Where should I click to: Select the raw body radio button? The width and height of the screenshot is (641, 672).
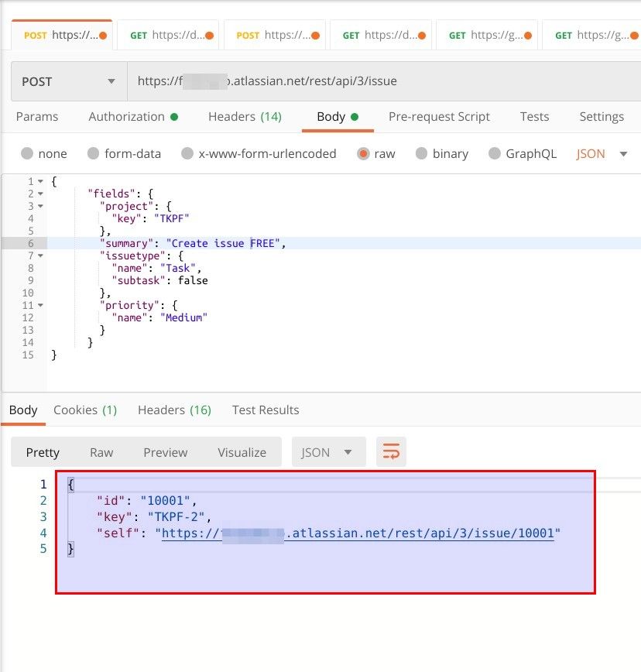[363, 153]
